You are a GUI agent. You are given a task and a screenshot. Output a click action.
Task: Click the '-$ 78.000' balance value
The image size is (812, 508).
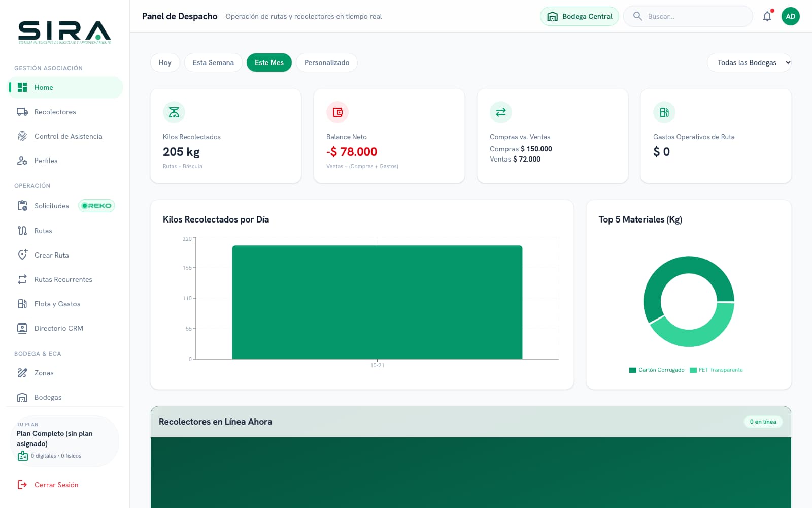tap(352, 152)
